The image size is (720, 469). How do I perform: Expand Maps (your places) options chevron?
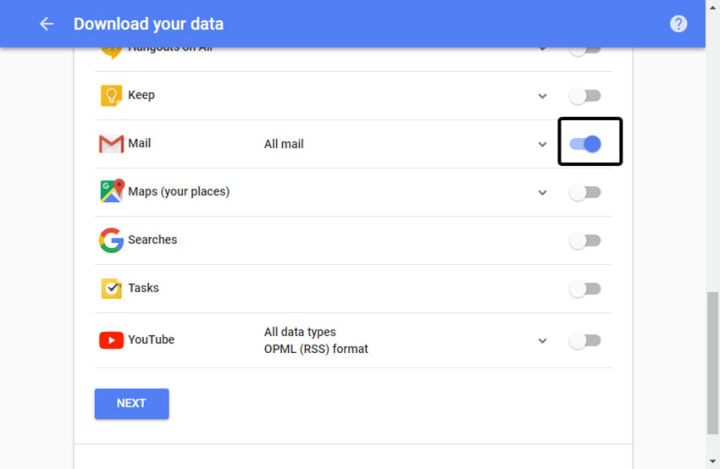click(542, 192)
